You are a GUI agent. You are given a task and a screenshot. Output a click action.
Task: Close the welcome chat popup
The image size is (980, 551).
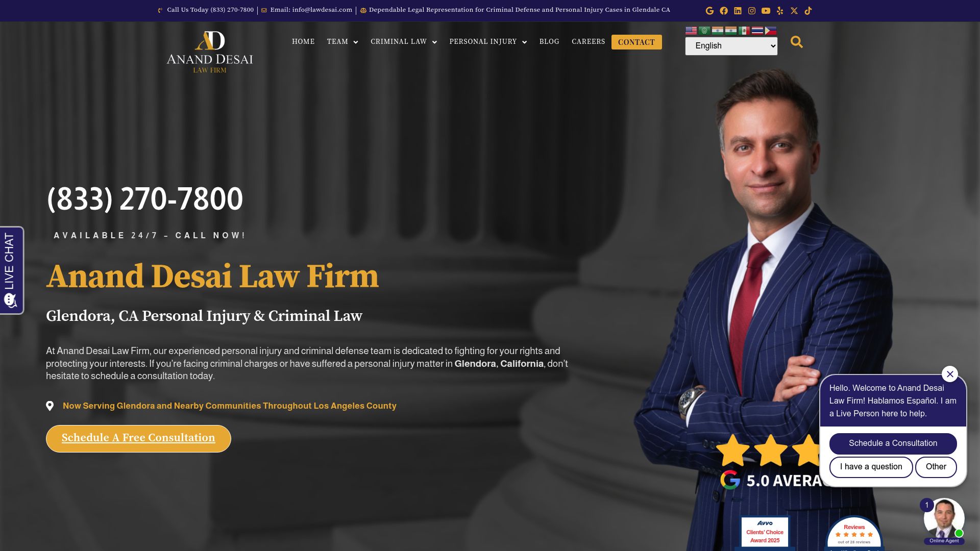(x=950, y=374)
